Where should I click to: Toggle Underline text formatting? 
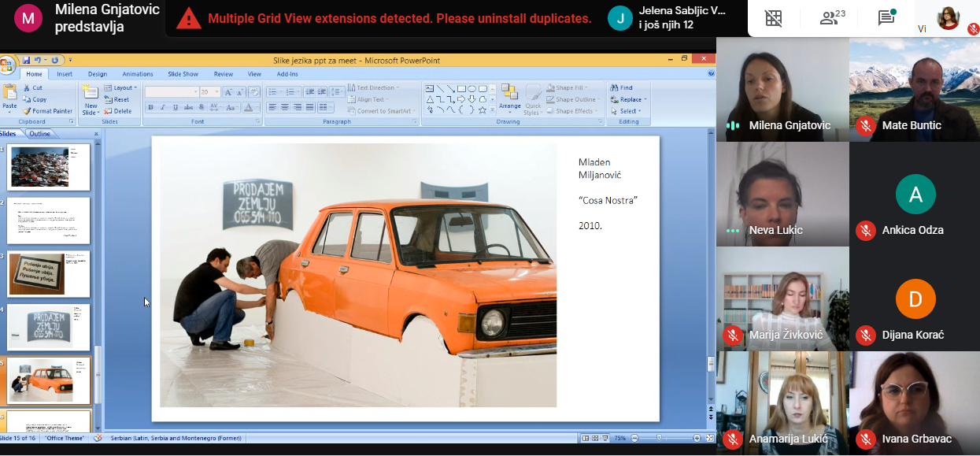176,108
